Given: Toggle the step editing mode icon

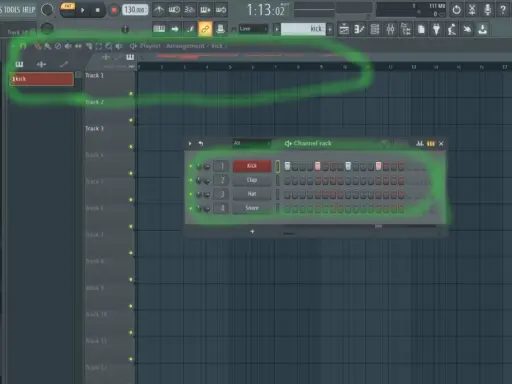Looking at the screenshot, I should pyautogui.click(x=190, y=29).
